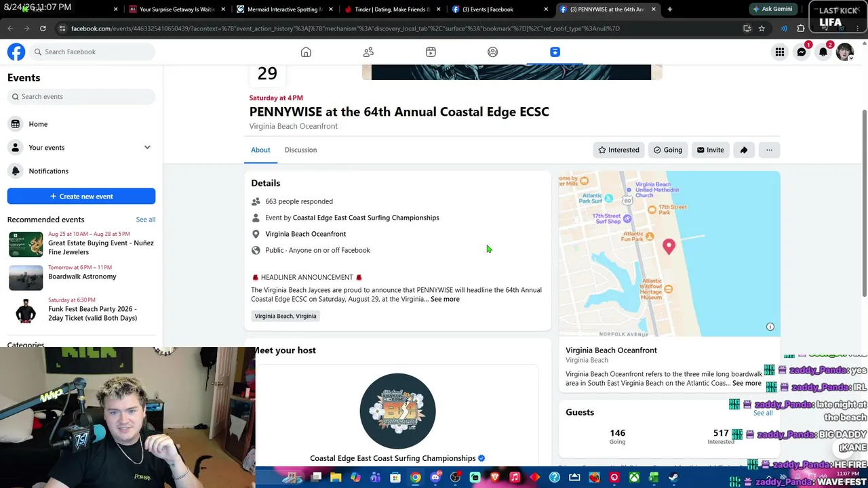Switch to the Discussion tab
Viewport: 868px width, 488px height.
[x=300, y=150]
